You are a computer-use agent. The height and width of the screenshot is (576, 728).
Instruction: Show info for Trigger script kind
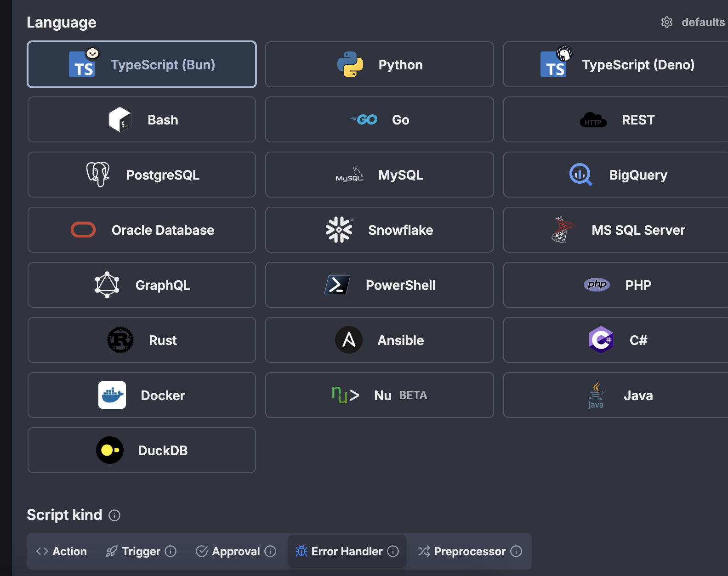pyautogui.click(x=171, y=551)
